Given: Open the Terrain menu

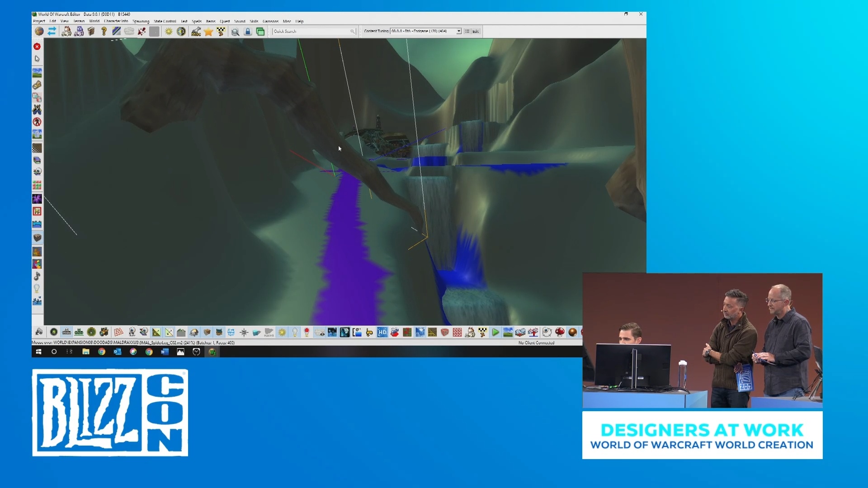Looking at the screenshot, I should [x=80, y=21].
